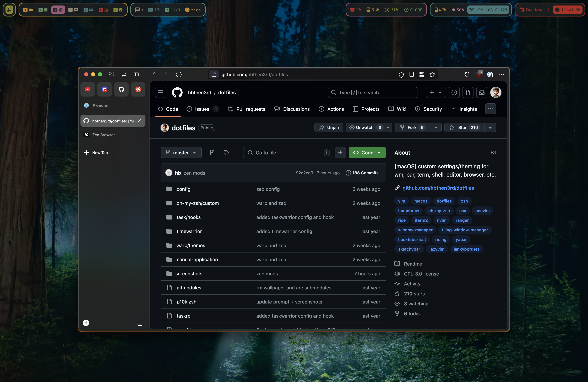The image size is (588, 382).
Task: Close the hbthen3rd/dotfiles tab
Action: click(x=139, y=121)
